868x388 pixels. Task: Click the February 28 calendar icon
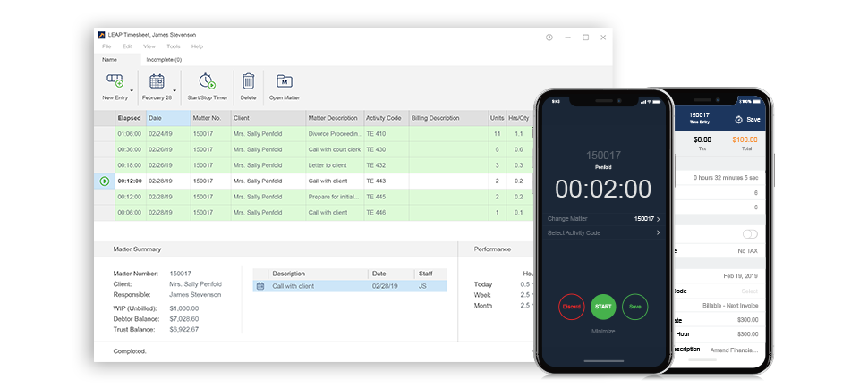click(x=157, y=80)
